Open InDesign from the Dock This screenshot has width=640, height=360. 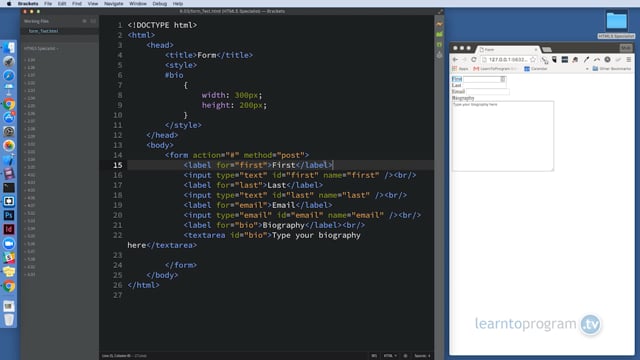9,229
